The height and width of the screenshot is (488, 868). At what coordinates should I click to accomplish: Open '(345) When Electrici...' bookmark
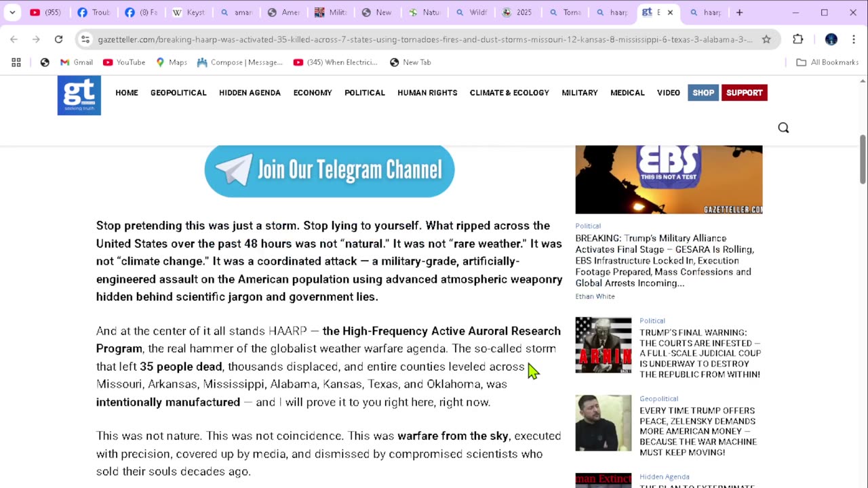click(336, 62)
